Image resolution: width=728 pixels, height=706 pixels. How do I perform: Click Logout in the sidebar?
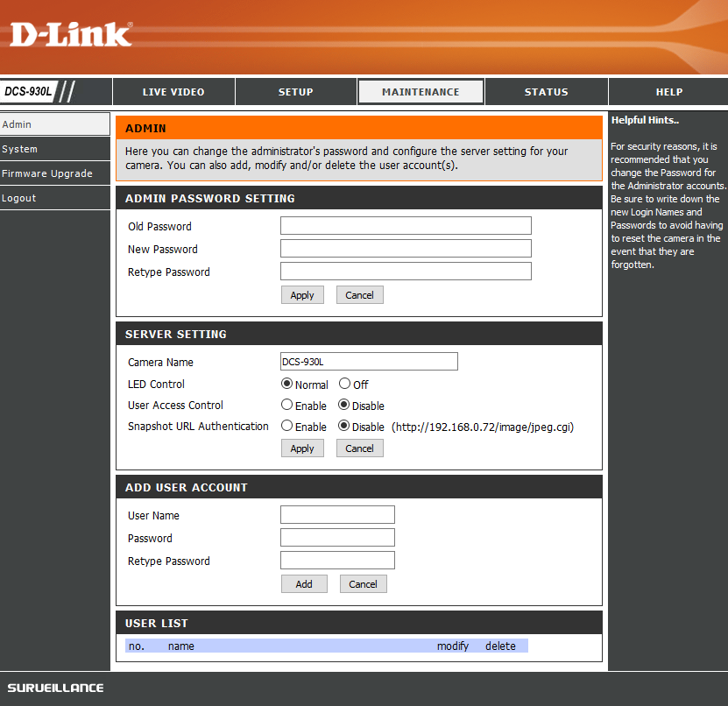[x=55, y=198]
